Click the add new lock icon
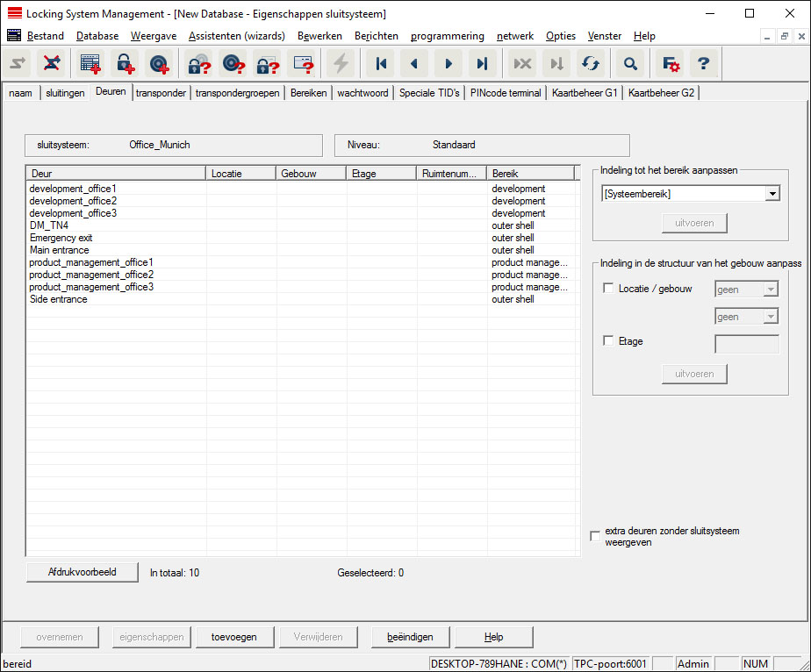The height and width of the screenshot is (672, 811). (x=124, y=63)
